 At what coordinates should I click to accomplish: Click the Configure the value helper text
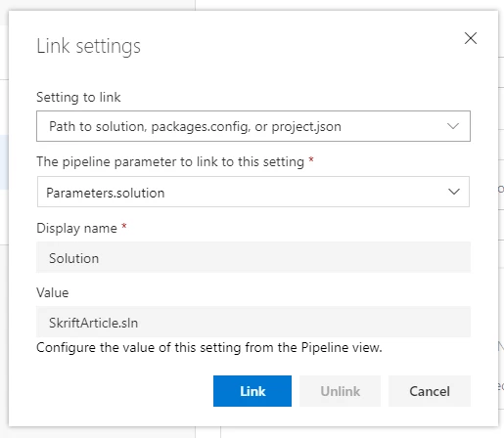click(x=209, y=347)
